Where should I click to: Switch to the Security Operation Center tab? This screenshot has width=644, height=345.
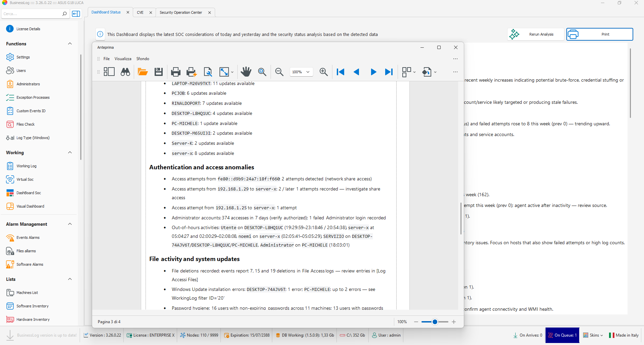181,12
